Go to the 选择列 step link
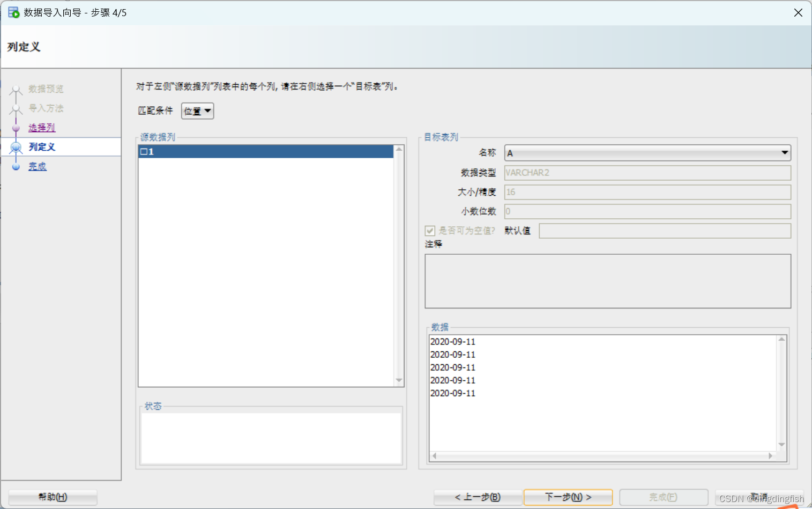 42,128
